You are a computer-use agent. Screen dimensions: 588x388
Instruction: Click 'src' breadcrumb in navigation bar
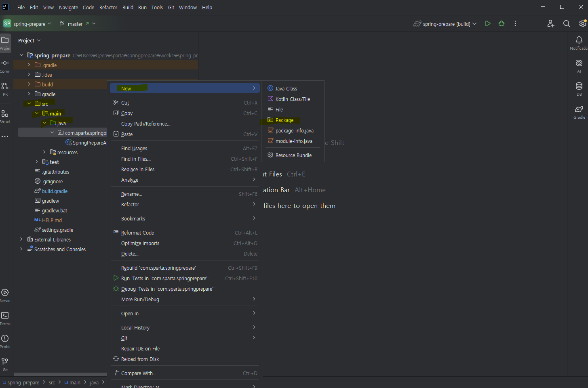point(52,382)
